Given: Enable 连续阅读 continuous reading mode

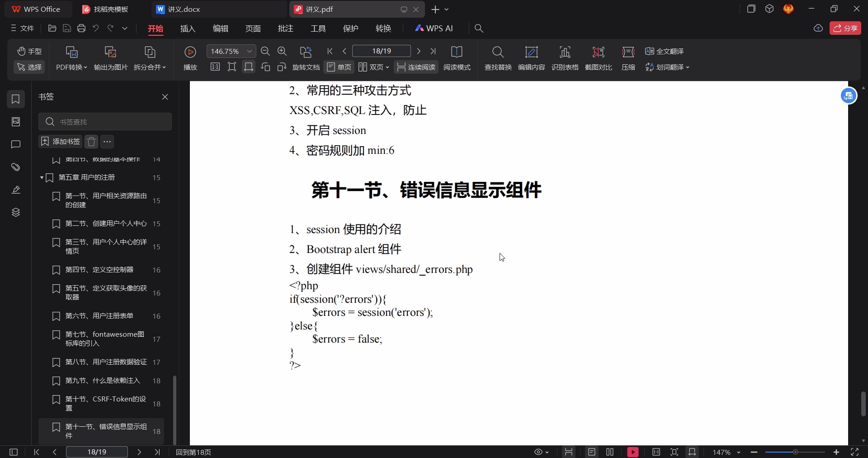Looking at the screenshot, I should point(416,67).
